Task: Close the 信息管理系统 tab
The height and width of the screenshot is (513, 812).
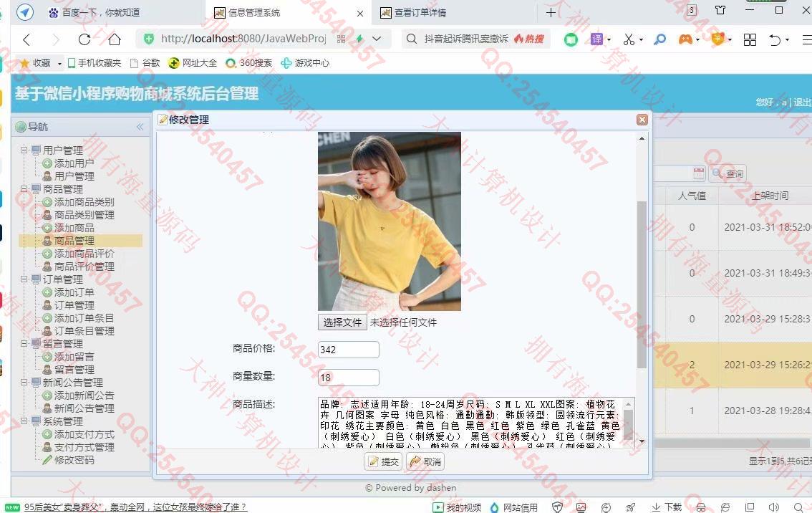Action: [x=360, y=14]
